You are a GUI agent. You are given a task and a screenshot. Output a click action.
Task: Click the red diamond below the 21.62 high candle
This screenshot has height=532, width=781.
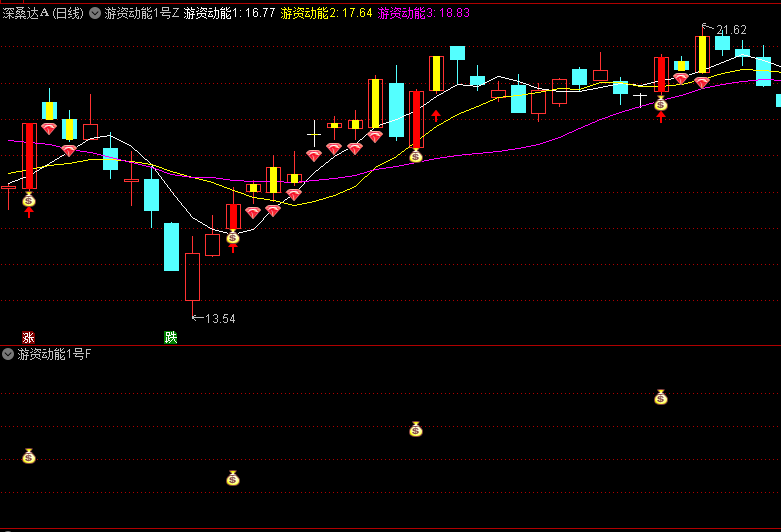click(702, 82)
